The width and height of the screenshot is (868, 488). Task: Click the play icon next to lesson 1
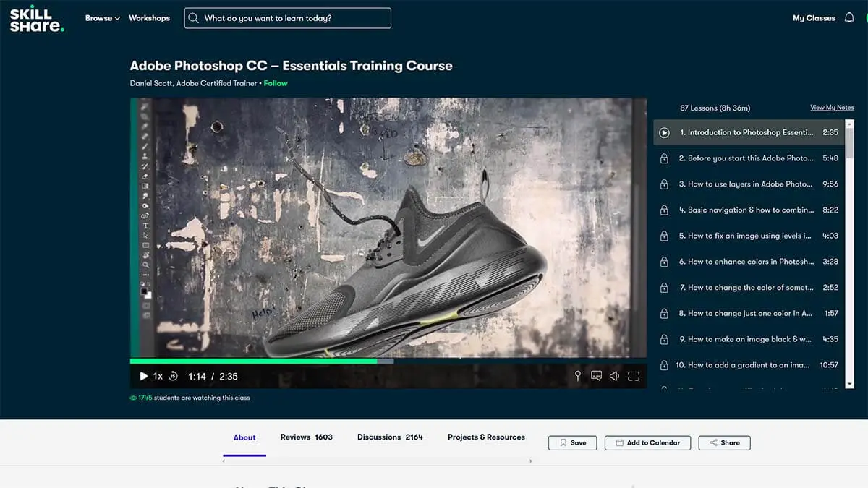coord(664,132)
